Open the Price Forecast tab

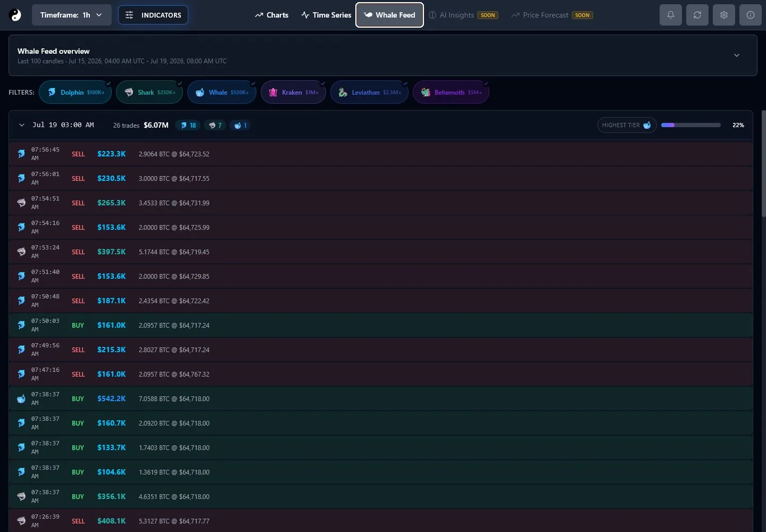click(x=552, y=15)
